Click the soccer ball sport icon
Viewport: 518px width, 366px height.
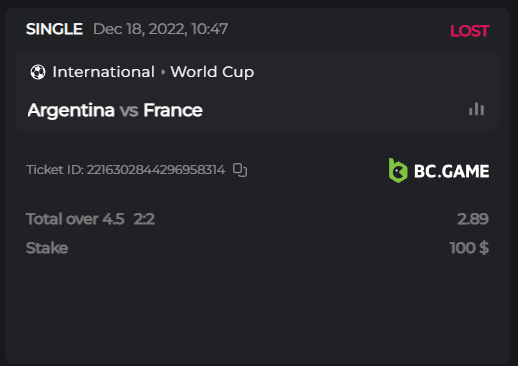click(x=38, y=72)
